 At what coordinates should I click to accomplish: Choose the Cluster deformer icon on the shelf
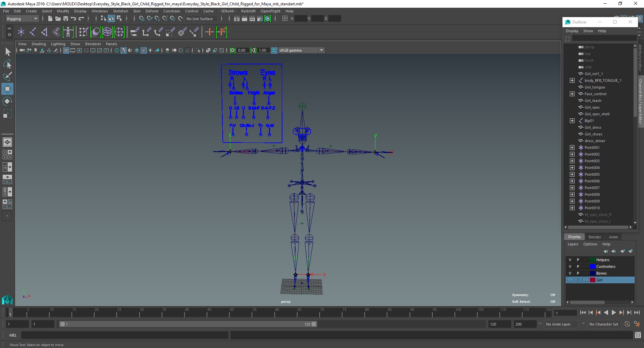coord(119,32)
